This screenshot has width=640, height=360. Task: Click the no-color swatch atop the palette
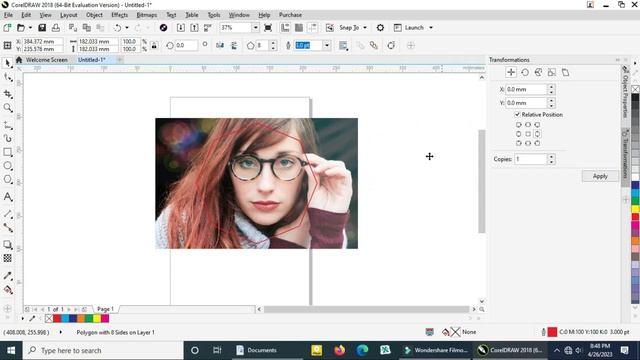(x=635, y=89)
